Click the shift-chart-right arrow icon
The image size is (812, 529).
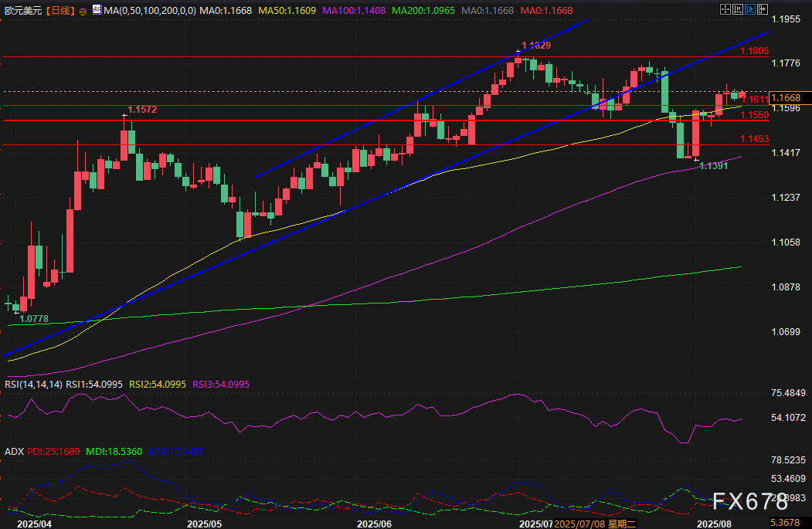point(765,9)
